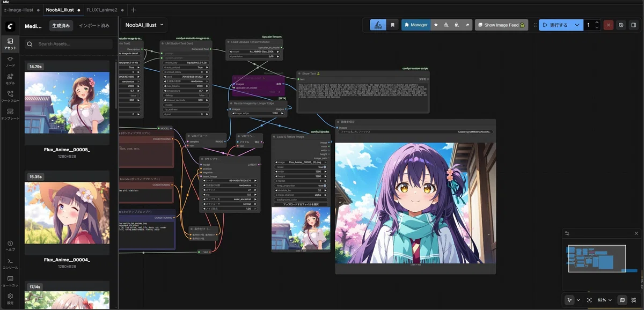
Task: Select Flux_Anime__00004_ asset thumbnail
Action: [67, 213]
